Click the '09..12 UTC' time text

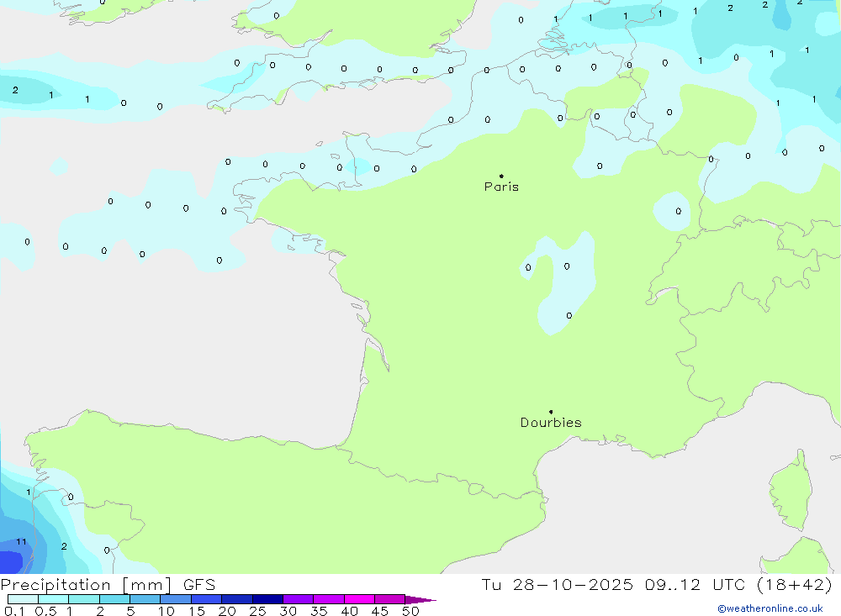pyautogui.click(x=697, y=585)
